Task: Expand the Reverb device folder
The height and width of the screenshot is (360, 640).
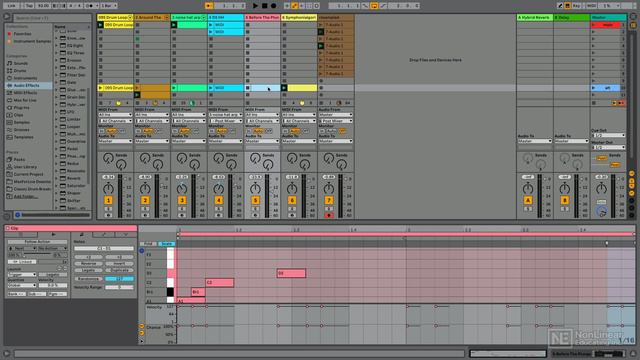Action: [x=57, y=178]
